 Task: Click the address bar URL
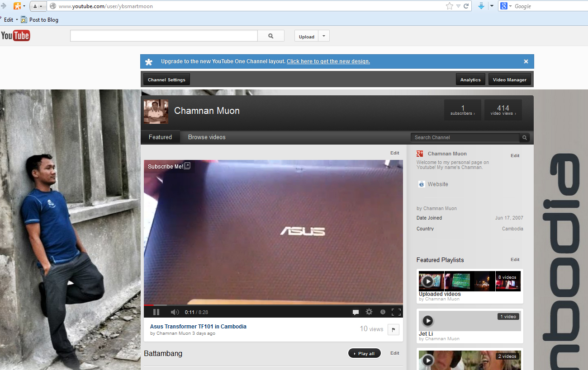point(106,6)
